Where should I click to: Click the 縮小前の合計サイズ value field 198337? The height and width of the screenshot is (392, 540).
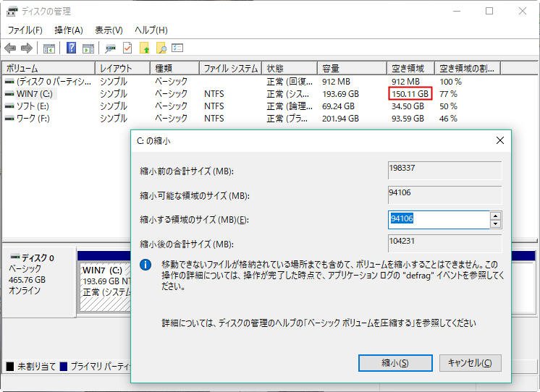[444, 170]
